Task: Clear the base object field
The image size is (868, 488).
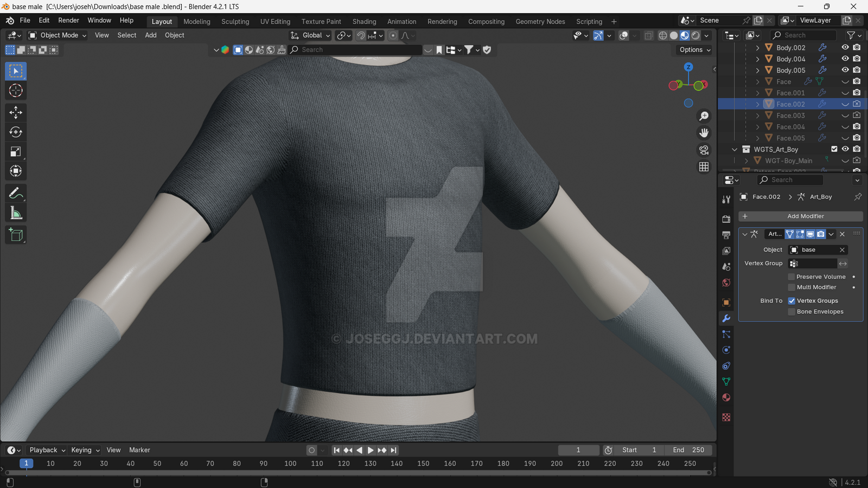Action: [x=842, y=250]
